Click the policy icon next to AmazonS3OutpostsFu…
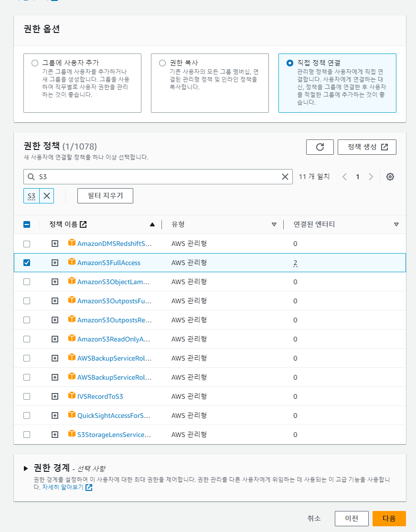 (72, 300)
